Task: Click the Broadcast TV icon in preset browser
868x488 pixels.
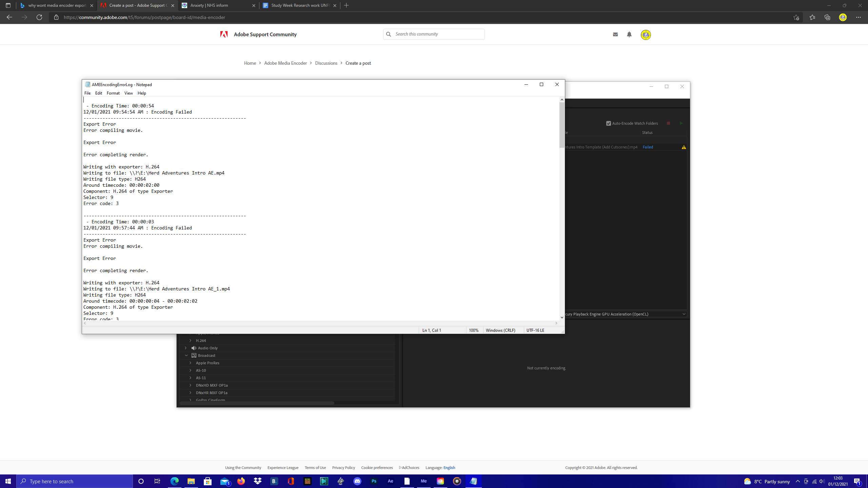Action: (194, 355)
